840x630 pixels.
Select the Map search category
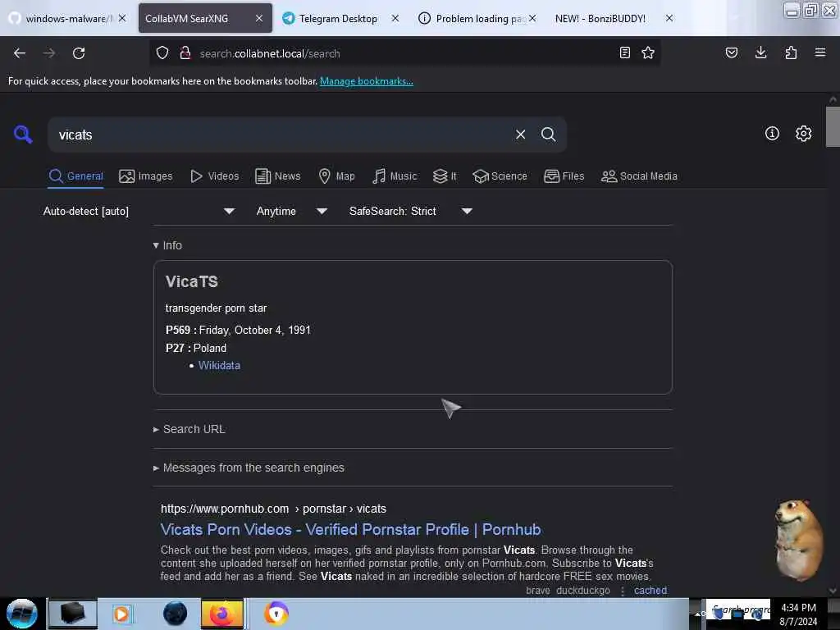[x=336, y=176]
